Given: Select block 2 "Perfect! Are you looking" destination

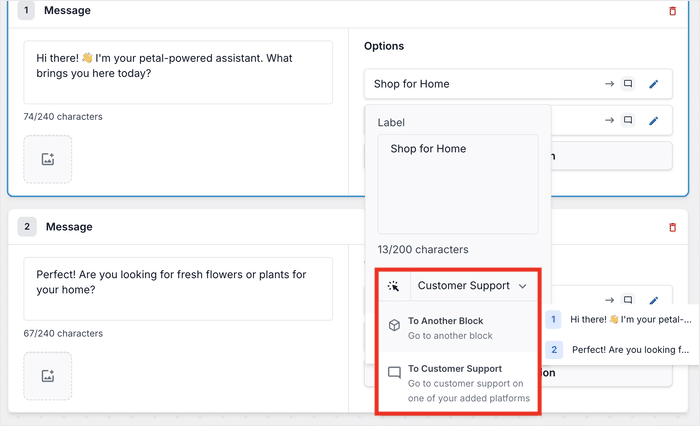Looking at the screenshot, I should pos(620,350).
